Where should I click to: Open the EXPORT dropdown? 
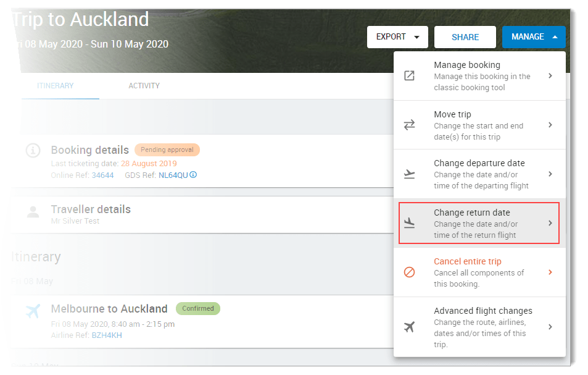pyautogui.click(x=397, y=37)
